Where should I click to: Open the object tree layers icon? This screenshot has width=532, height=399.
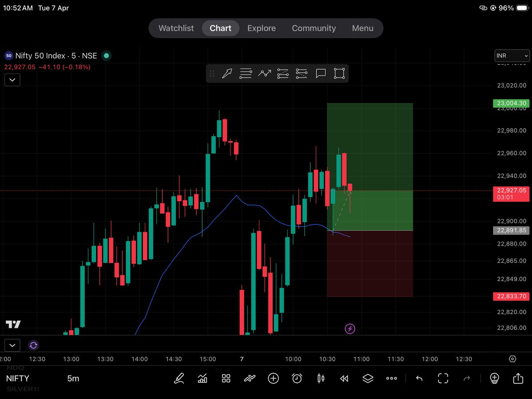(x=368, y=378)
